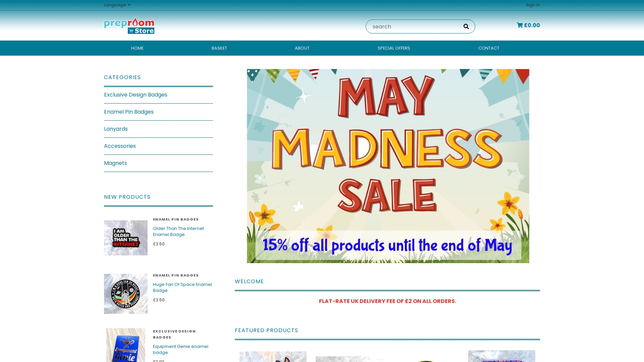
Task: Open the Enamel Pin Badges category
Action: tap(129, 112)
